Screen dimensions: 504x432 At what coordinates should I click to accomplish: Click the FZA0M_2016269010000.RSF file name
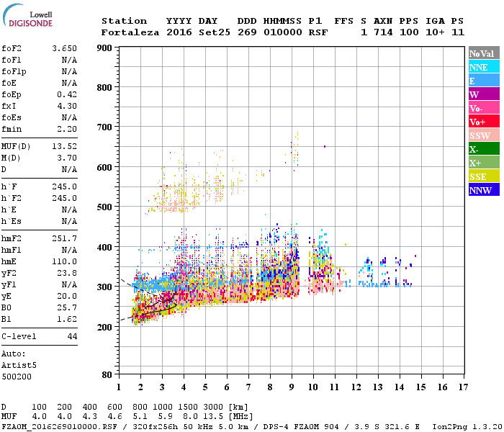60,427
